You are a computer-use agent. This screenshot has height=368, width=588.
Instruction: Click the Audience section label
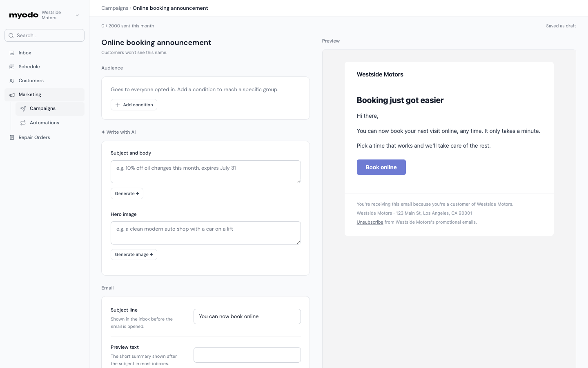click(112, 68)
